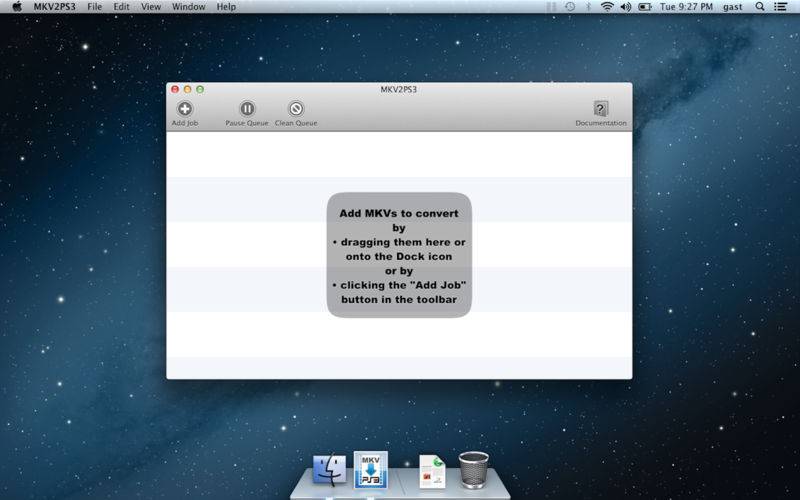Open the Documentation help icon
This screenshot has height=500, width=800.
click(601, 109)
